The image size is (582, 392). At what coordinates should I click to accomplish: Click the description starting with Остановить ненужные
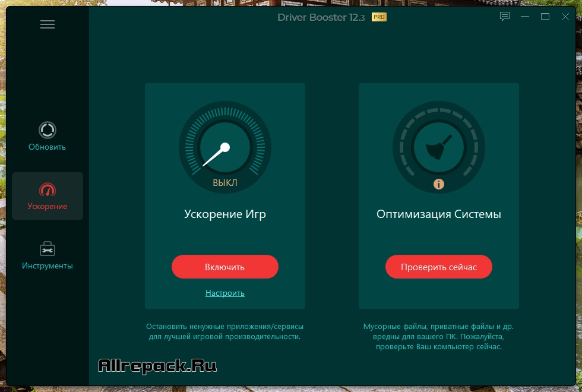[x=225, y=331]
